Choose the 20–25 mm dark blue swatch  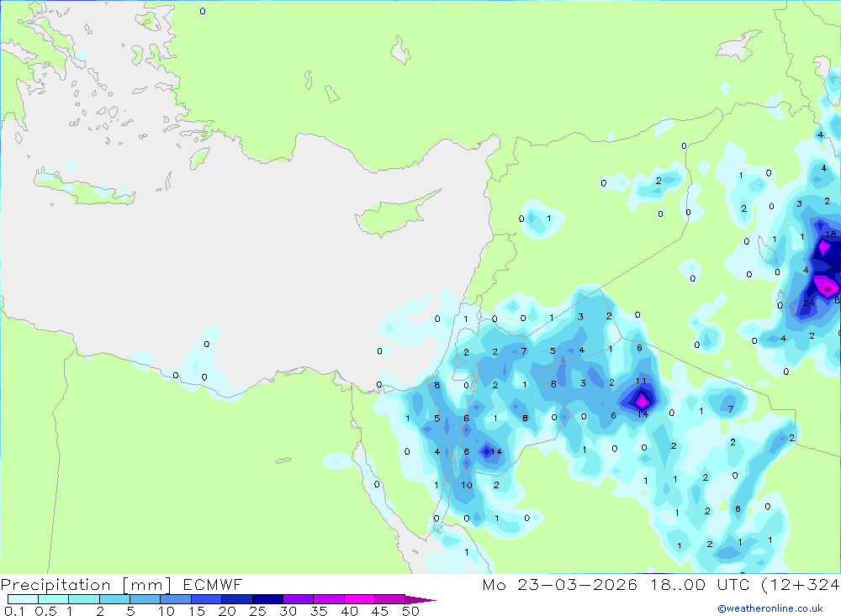click(x=236, y=599)
